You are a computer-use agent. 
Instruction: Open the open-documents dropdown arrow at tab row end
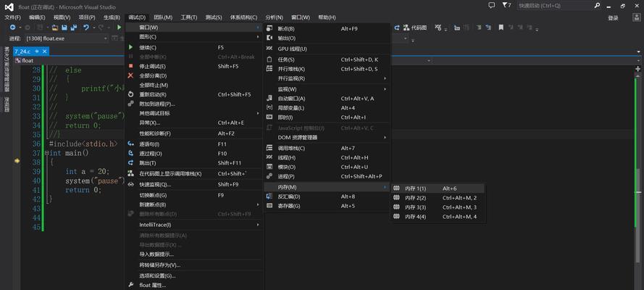(639, 51)
